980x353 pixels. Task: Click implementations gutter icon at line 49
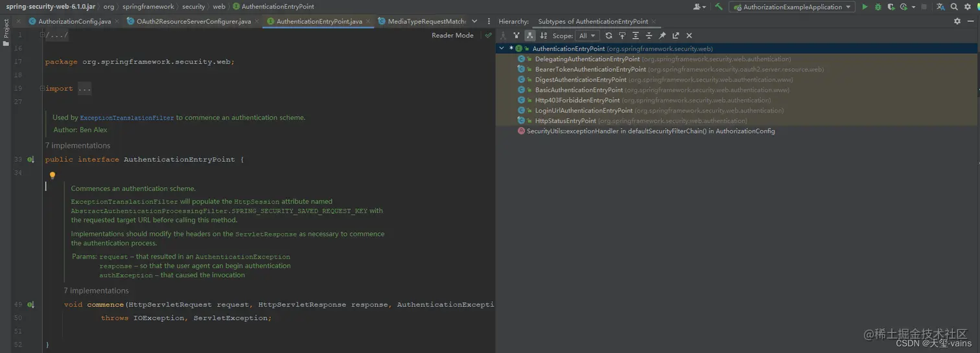tap(30, 304)
